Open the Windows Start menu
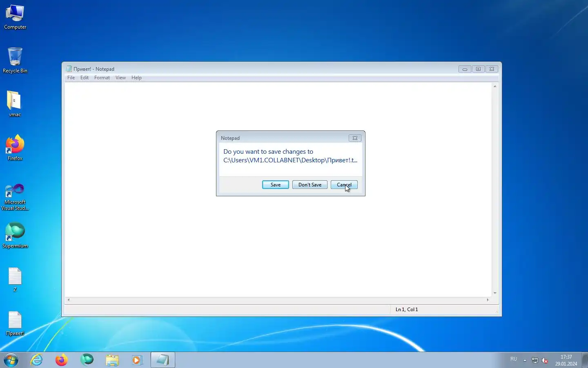Viewport: 588px width, 368px height. (11, 360)
